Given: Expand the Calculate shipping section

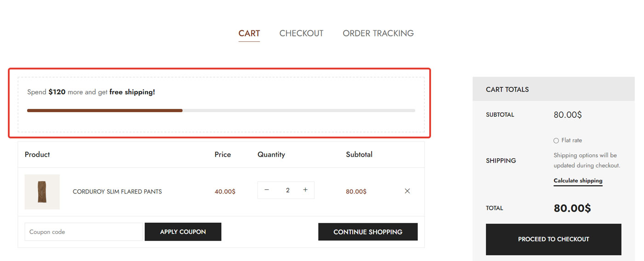Looking at the screenshot, I should pos(578,181).
